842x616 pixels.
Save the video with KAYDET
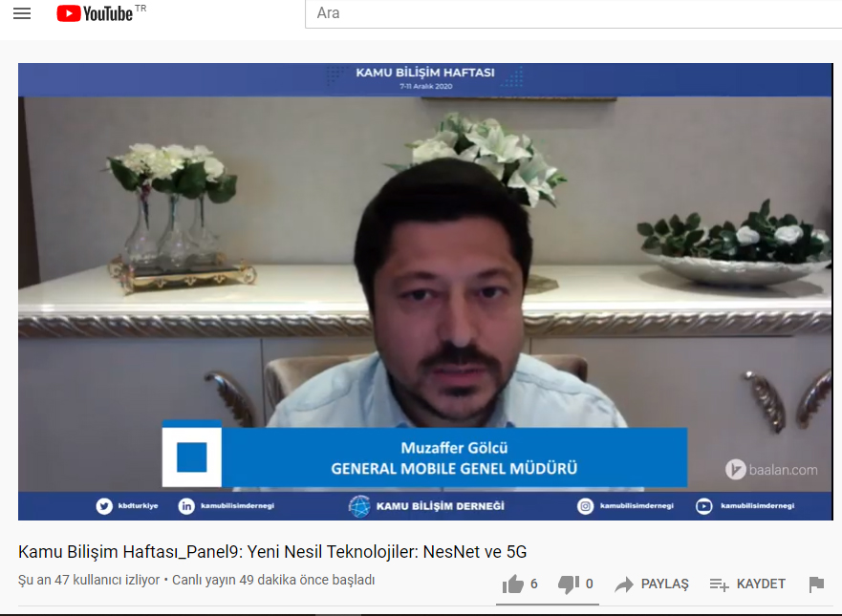[747, 584]
